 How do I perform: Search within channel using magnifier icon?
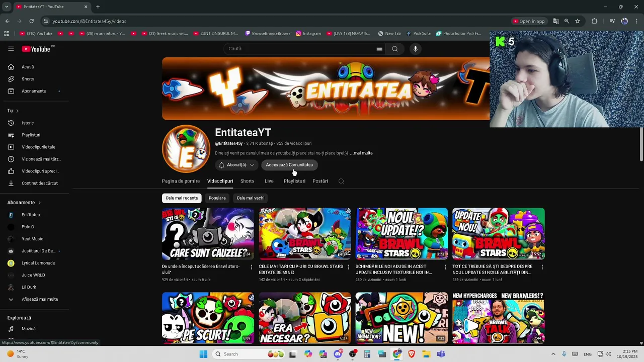[341, 181]
